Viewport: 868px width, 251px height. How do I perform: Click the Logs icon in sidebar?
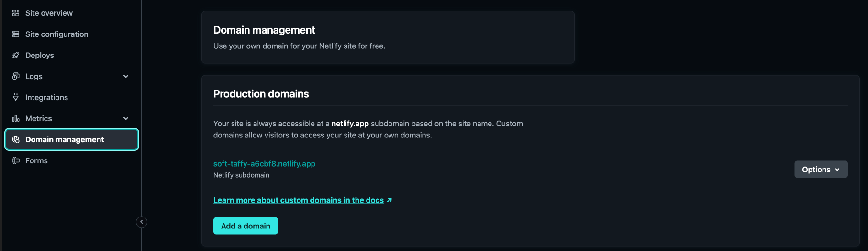pos(16,76)
